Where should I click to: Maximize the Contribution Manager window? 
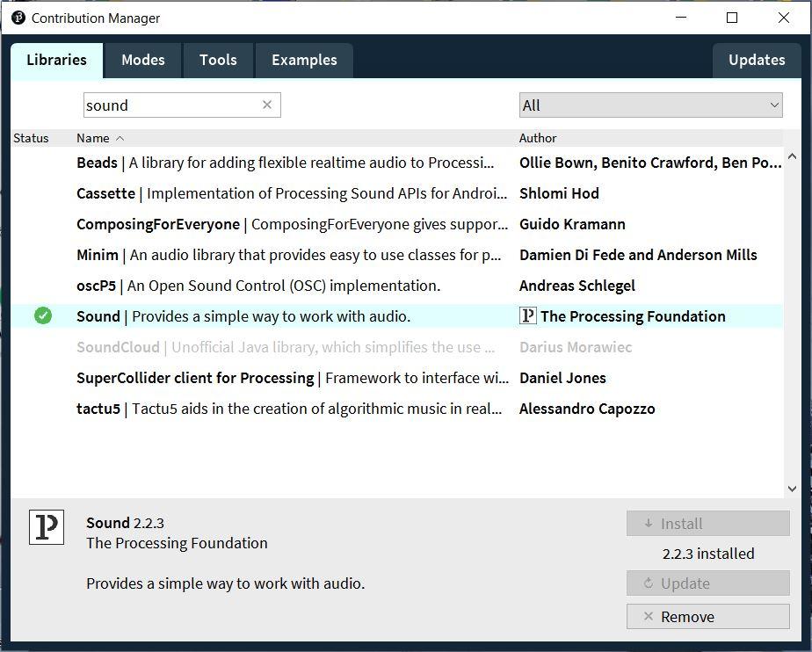click(732, 18)
